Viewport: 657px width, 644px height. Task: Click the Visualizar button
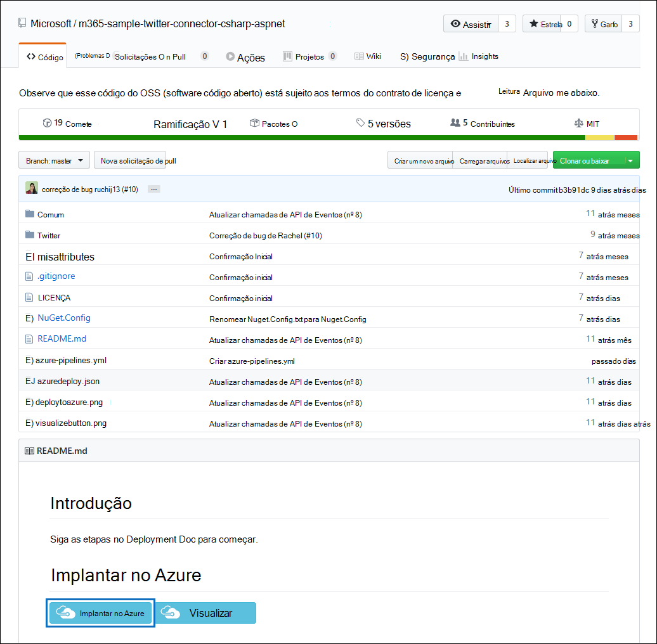(x=206, y=613)
